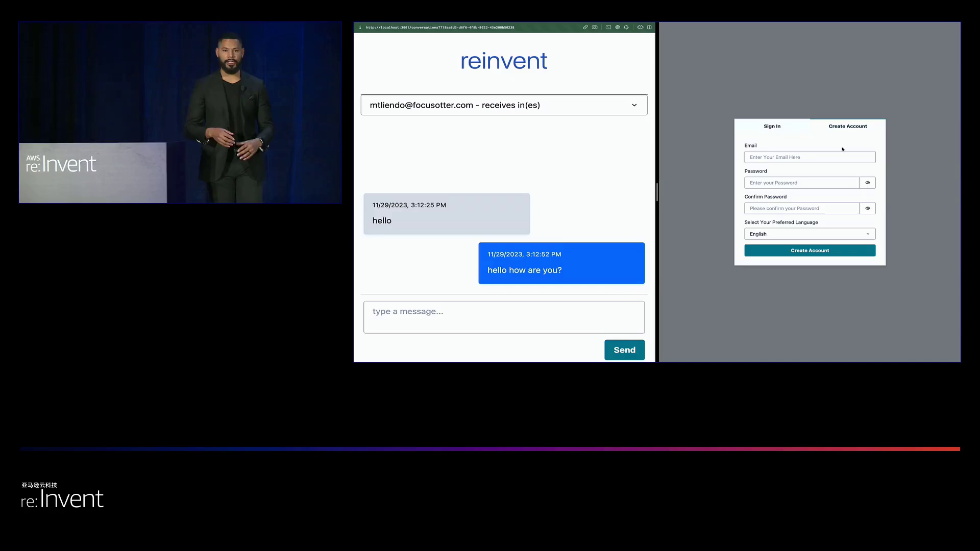Image resolution: width=980 pixels, height=551 pixels.
Task: Select the Create Account tab
Action: coord(847,126)
